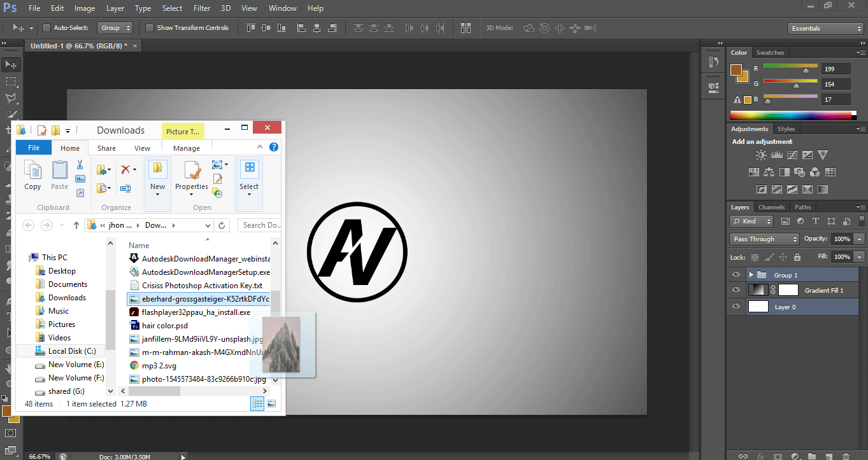Click the color spectrum ramp bar
The height and width of the screenshot is (460, 868).
point(793,116)
